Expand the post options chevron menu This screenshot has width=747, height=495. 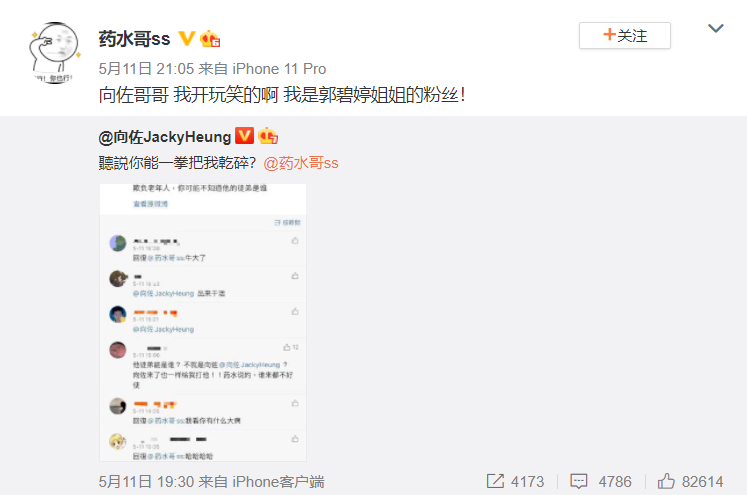click(716, 29)
